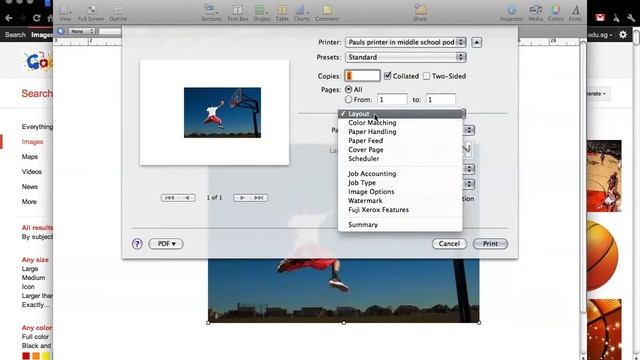Image resolution: width=640 pixels, height=360 pixels.
Task: Go to first page in print preview
Action: (169, 198)
